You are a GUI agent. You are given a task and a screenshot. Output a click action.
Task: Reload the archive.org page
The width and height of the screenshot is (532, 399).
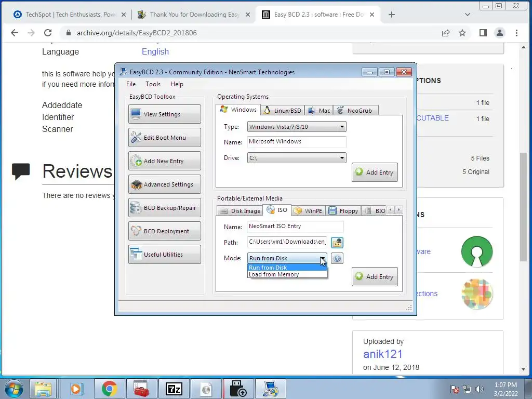click(48, 33)
